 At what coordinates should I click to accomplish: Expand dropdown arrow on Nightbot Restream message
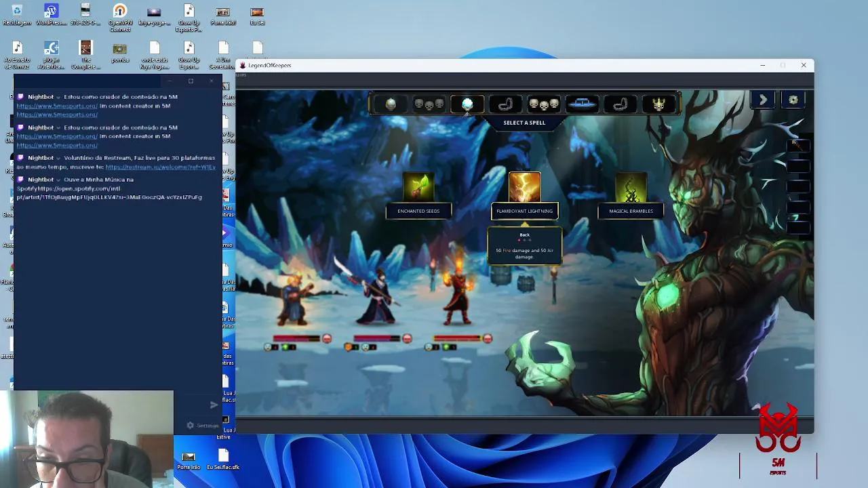click(x=58, y=158)
